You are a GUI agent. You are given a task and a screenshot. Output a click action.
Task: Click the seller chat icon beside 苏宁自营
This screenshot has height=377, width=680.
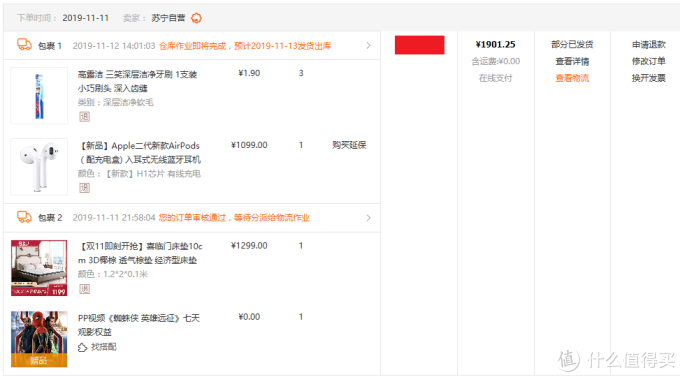196,18
